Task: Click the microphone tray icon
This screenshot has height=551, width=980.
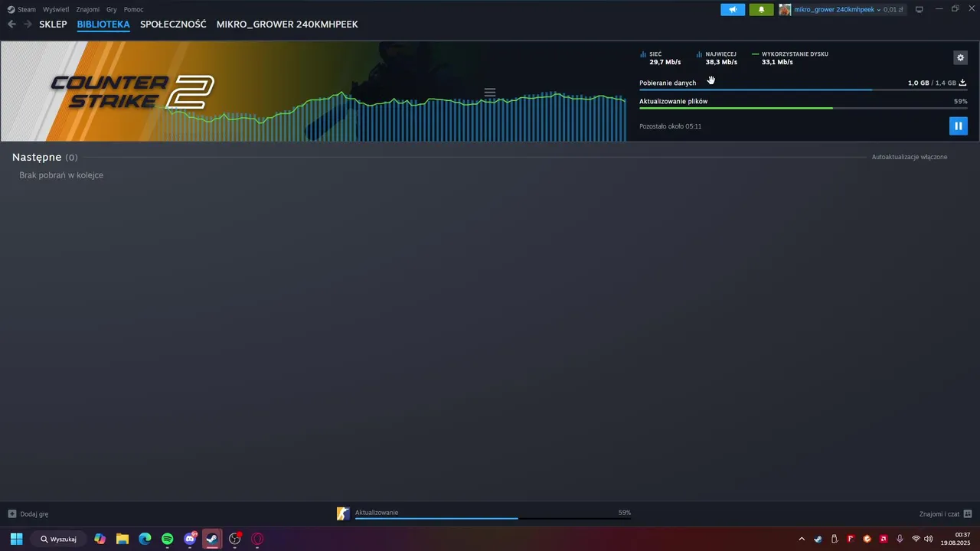Action: (900, 539)
